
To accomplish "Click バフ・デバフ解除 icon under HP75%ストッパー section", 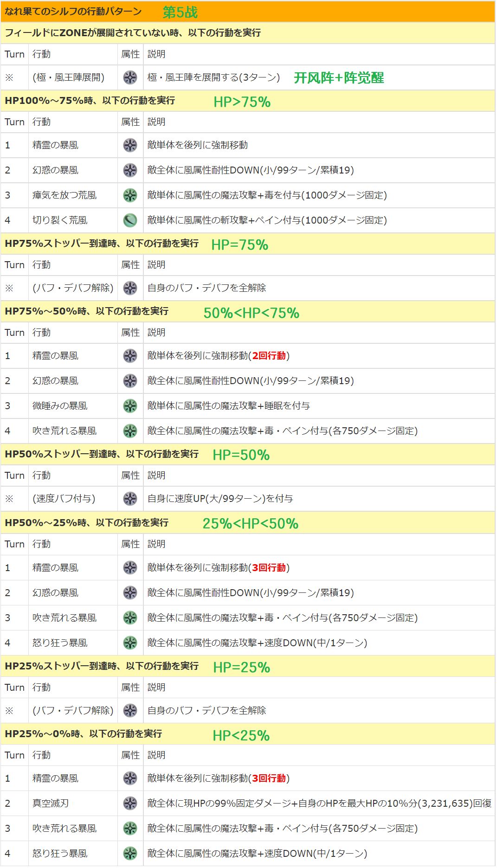I will pyautogui.click(x=130, y=288).
